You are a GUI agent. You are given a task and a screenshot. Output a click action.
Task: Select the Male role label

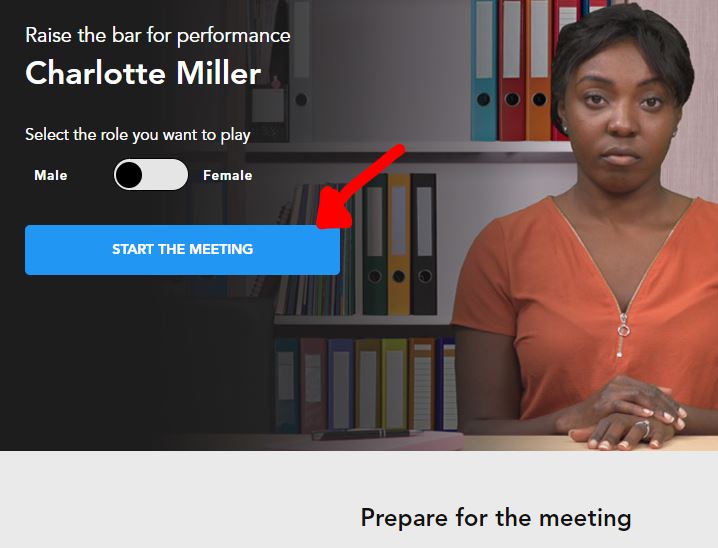(51, 175)
